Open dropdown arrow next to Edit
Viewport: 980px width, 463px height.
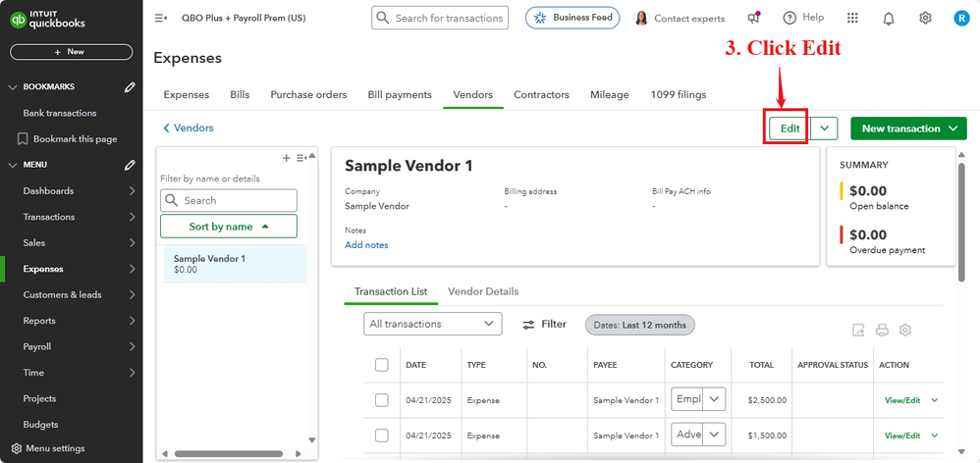[x=825, y=128]
